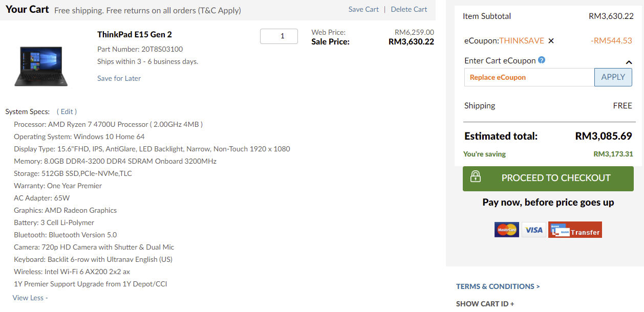Collapse specs with View Less
This screenshot has width=644, height=312.
[30, 298]
